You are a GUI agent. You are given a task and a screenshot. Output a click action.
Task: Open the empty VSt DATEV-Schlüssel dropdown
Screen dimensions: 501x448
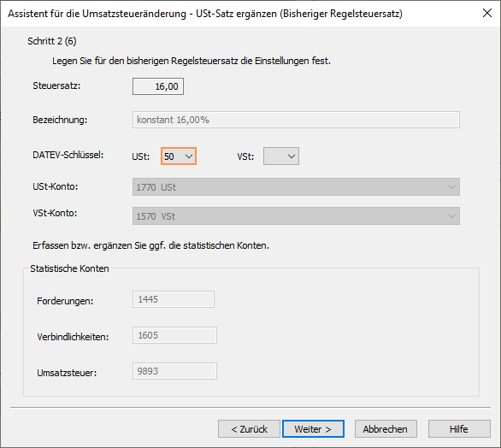[x=281, y=156]
